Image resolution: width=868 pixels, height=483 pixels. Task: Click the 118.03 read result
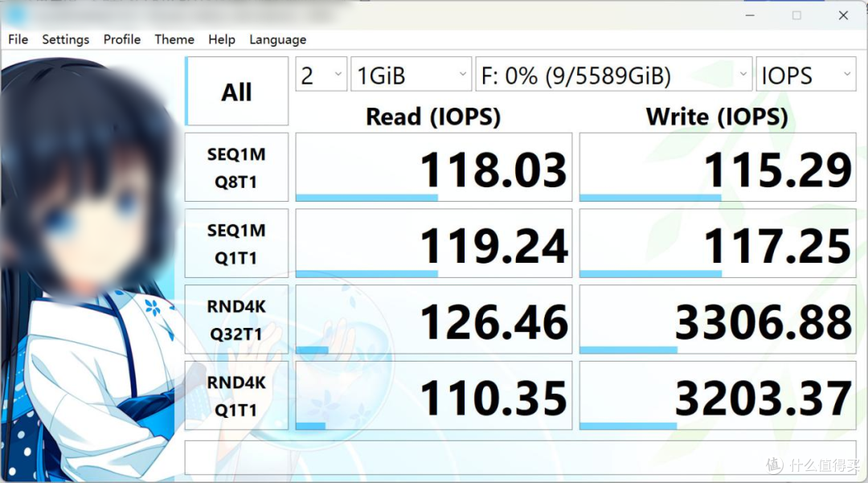[x=433, y=167]
